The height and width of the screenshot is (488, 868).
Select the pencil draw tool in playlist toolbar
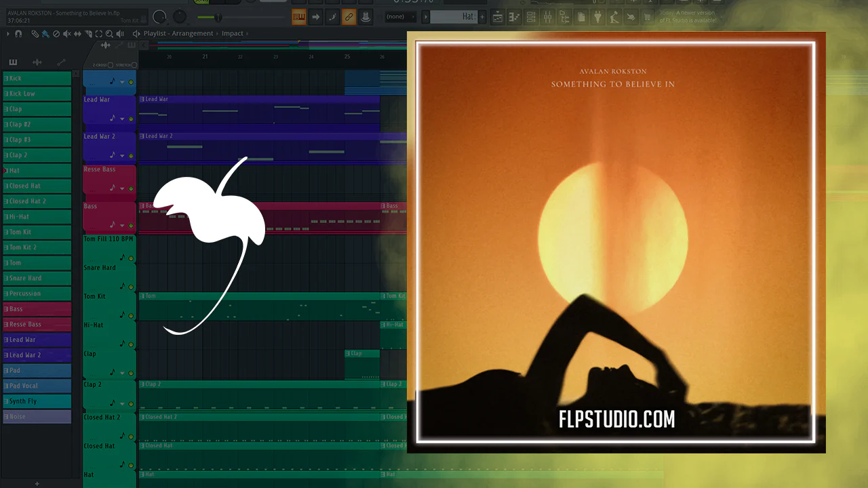(35, 33)
